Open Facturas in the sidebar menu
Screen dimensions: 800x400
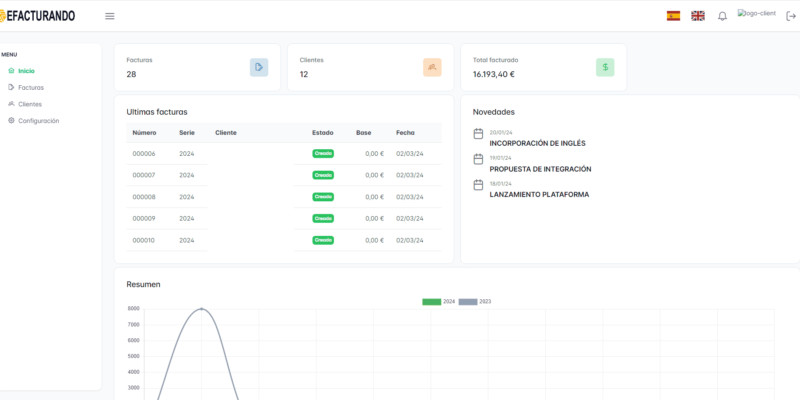tap(30, 88)
